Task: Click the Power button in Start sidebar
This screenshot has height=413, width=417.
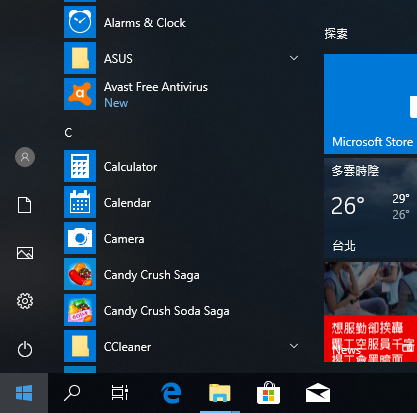Action: pos(25,349)
